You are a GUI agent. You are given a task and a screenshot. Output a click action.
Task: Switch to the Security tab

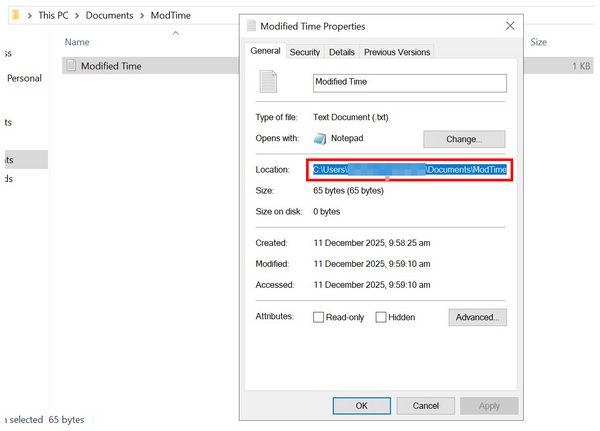(305, 52)
